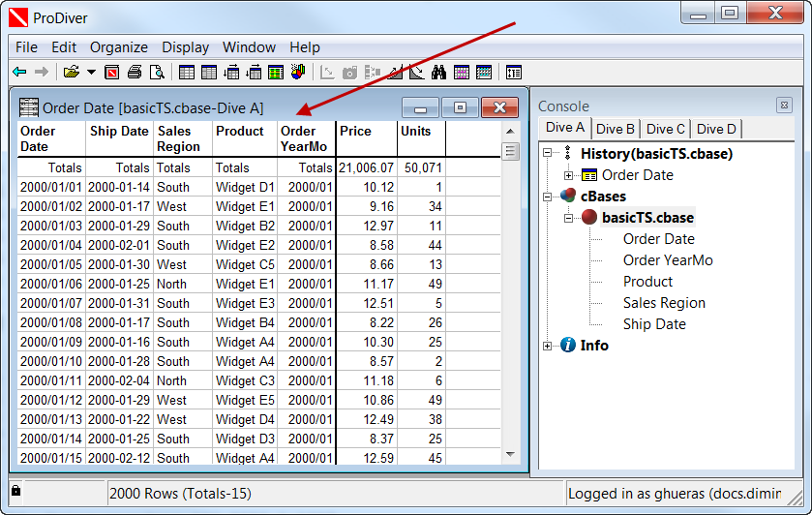Click the blue Info icon in Console

568,346
